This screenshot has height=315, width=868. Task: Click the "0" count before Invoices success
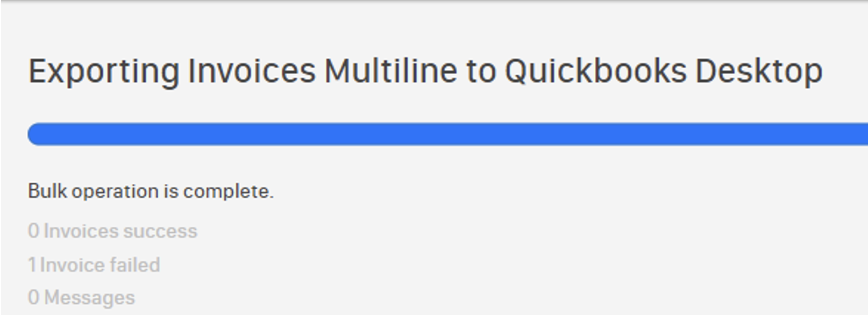click(33, 231)
